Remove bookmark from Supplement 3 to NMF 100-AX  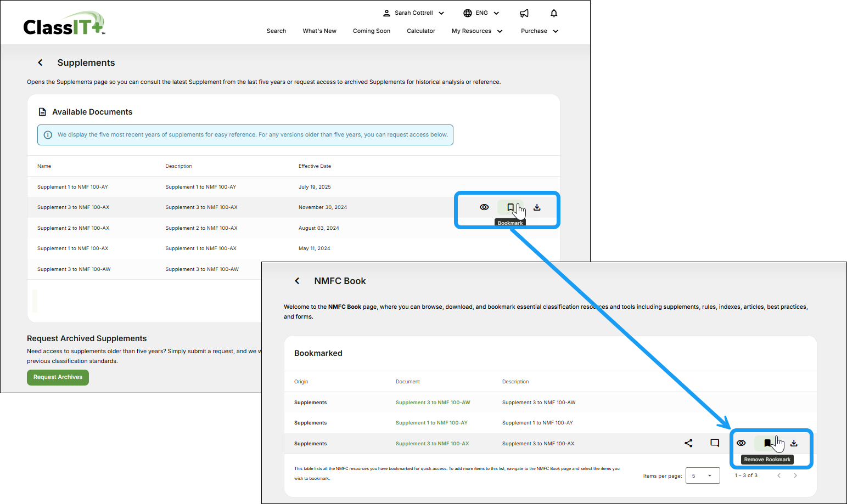coord(767,443)
